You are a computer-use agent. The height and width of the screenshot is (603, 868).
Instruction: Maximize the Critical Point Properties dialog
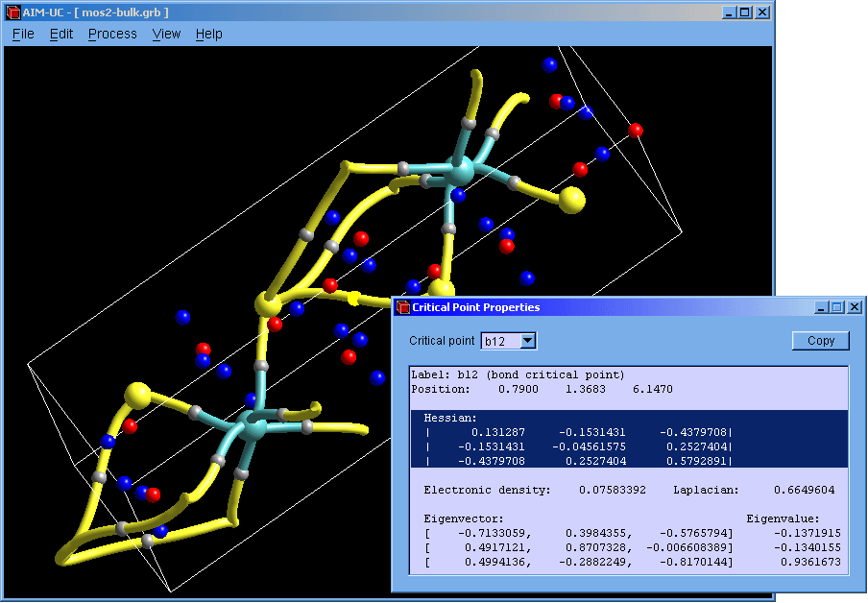(x=837, y=307)
